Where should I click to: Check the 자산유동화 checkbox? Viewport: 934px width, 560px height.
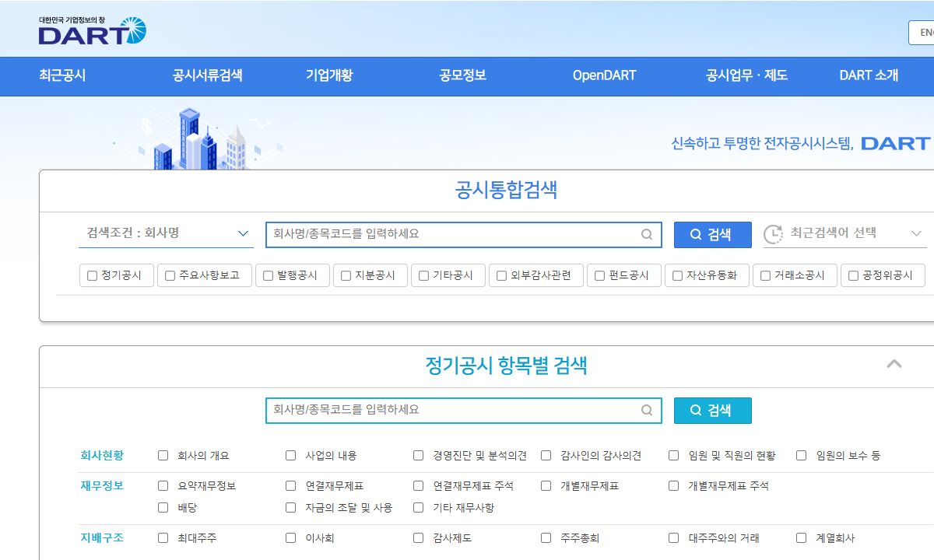pos(678,275)
